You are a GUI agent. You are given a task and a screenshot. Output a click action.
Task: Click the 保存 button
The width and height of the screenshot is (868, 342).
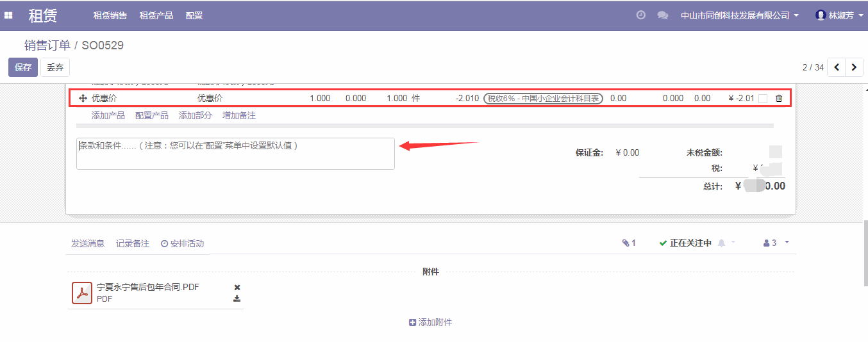23,67
